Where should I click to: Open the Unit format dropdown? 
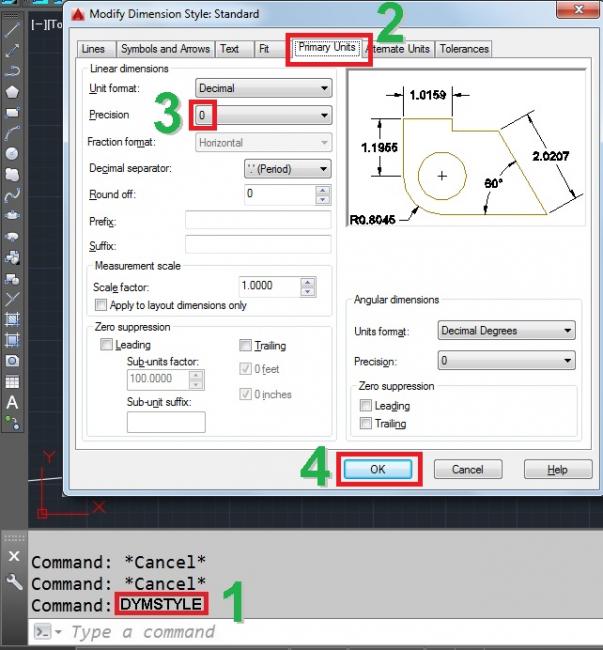(263, 89)
